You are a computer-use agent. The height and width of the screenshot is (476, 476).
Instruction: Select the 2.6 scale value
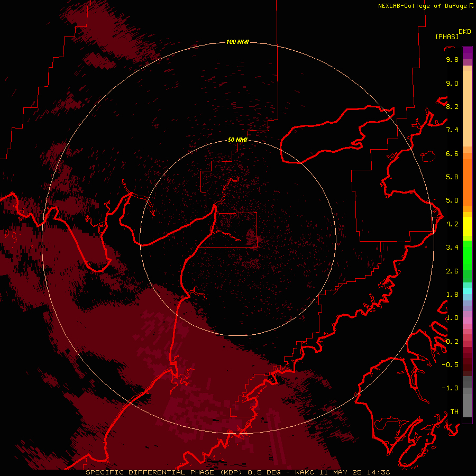click(x=452, y=271)
